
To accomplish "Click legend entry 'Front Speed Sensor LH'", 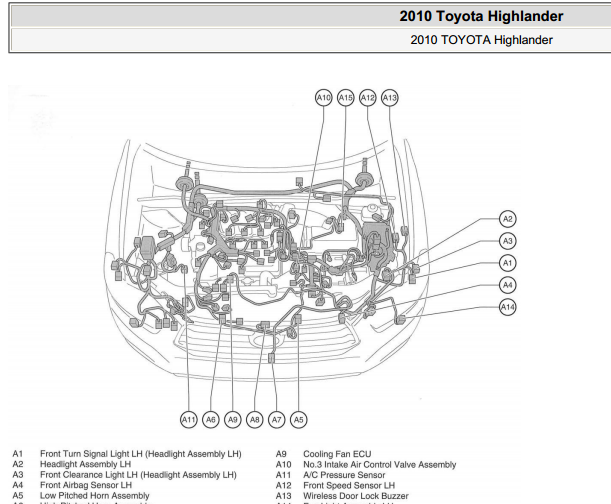I will tap(349, 486).
